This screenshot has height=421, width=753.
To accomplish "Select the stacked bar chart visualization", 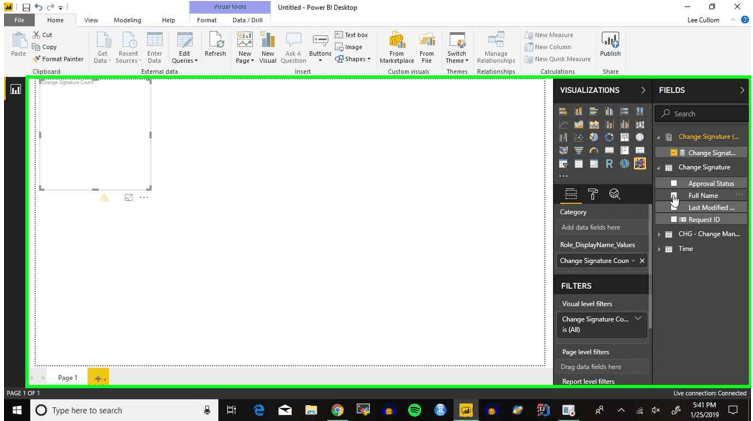I will click(563, 111).
